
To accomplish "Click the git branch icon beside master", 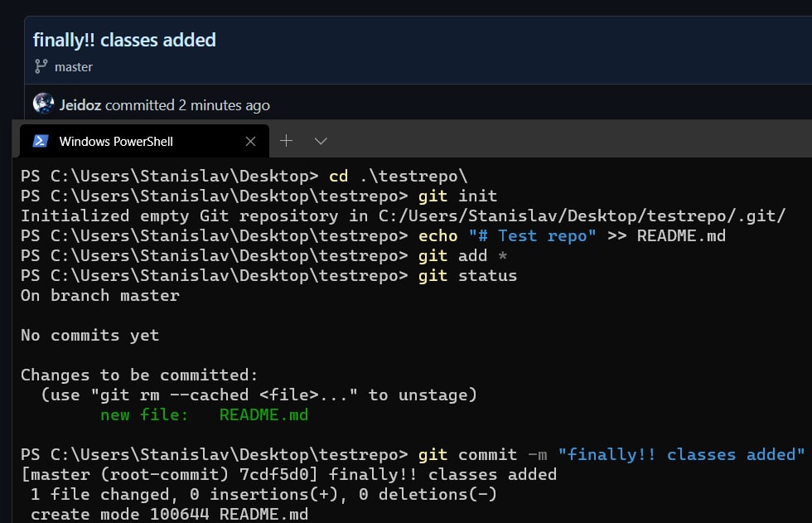I will click(41, 66).
